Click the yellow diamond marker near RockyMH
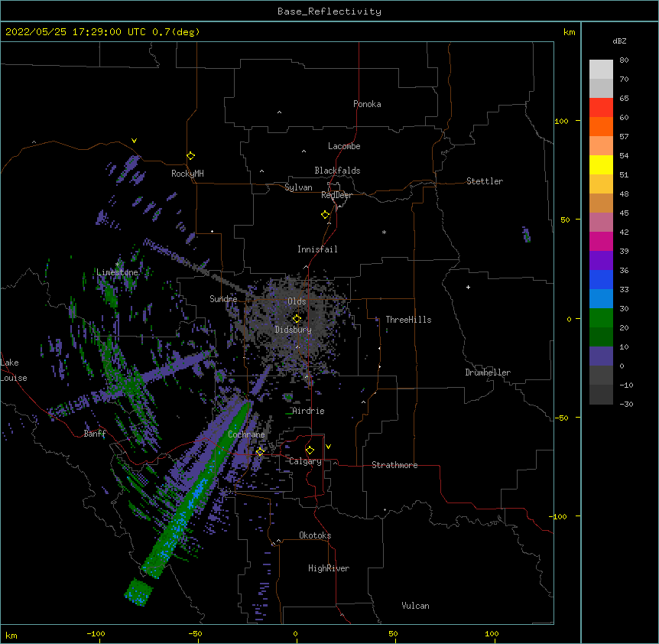Viewport: 659px width, 644px height. point(190,156)
